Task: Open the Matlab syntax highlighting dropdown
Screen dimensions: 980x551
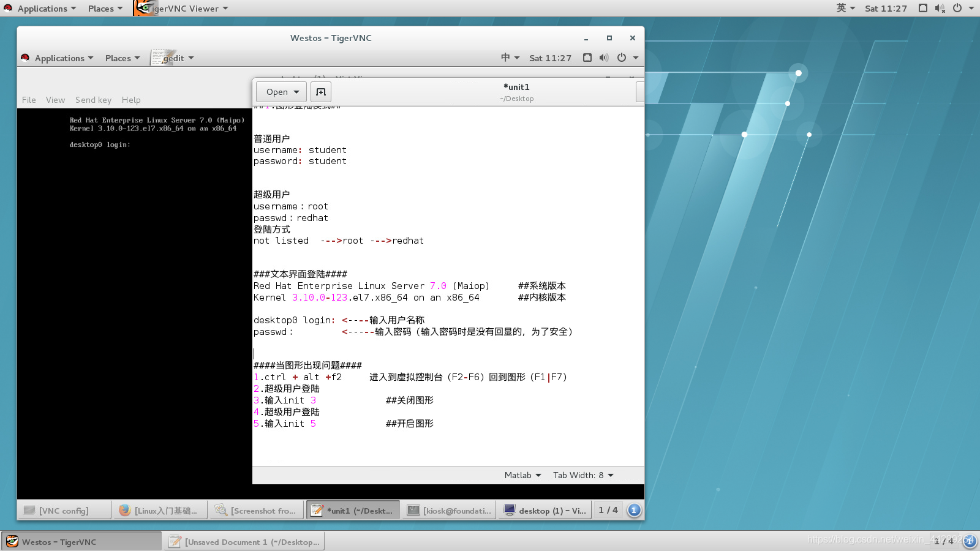Action: tap(522, 475)
